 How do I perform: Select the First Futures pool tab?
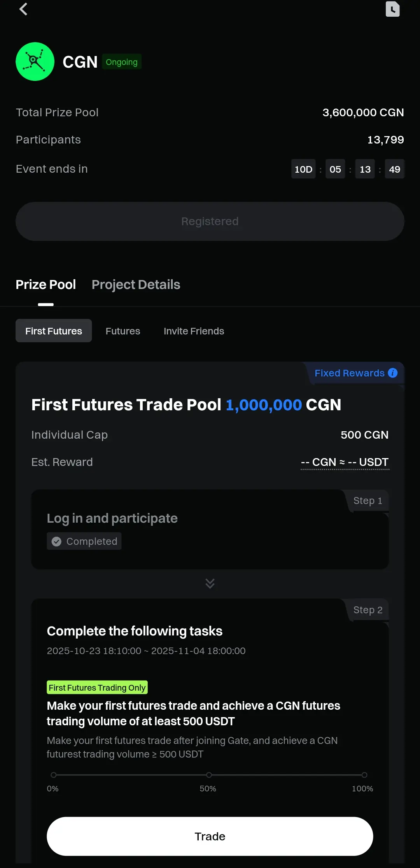click(54, 331)
